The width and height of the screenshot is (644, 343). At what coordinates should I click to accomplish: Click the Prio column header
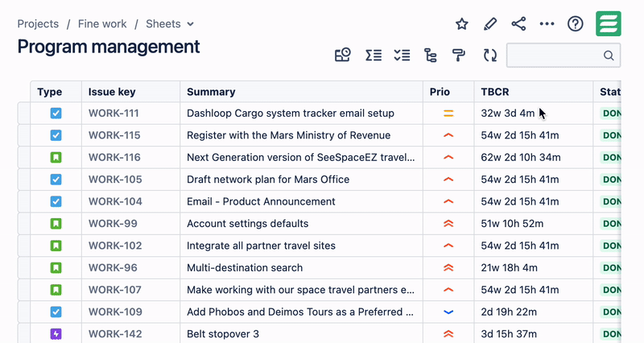tap(448, 92)
